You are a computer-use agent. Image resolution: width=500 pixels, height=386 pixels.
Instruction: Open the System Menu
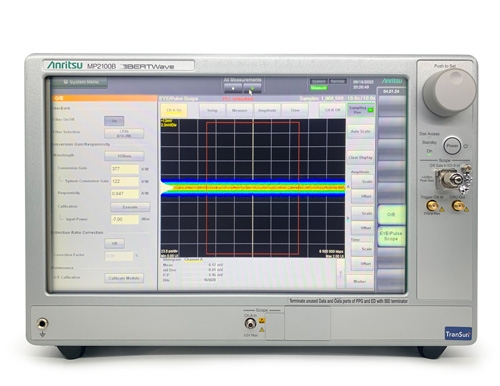[81, 82]
